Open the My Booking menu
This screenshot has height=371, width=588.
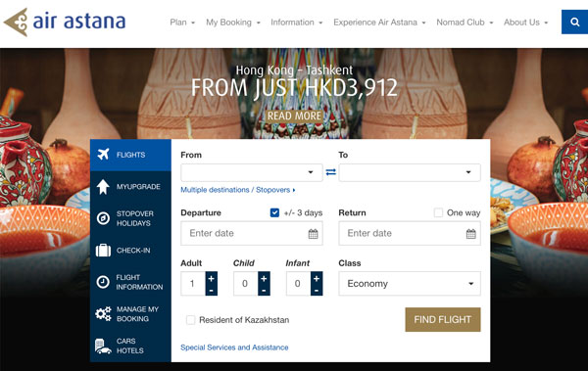pos(233,23)
